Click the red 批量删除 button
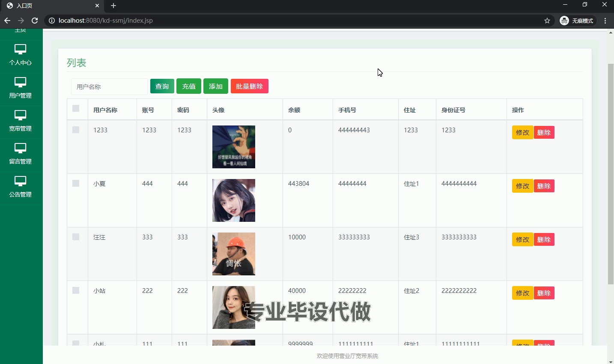614x364 pixels. [250, 86]
